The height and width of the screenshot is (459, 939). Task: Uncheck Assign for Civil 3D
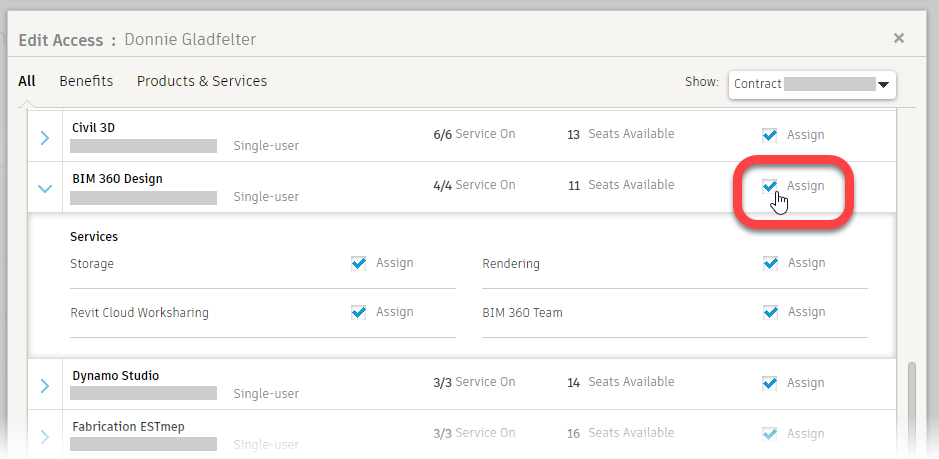pyautogui.click(x=770, y=135)
